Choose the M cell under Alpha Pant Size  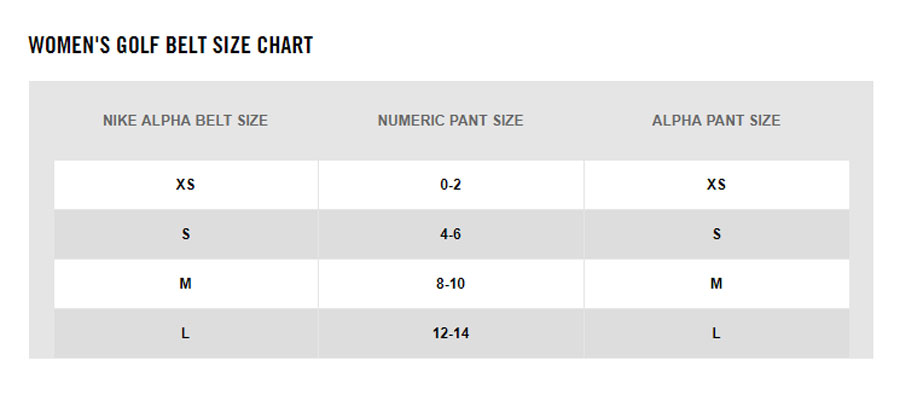click(x=716, y=284)
